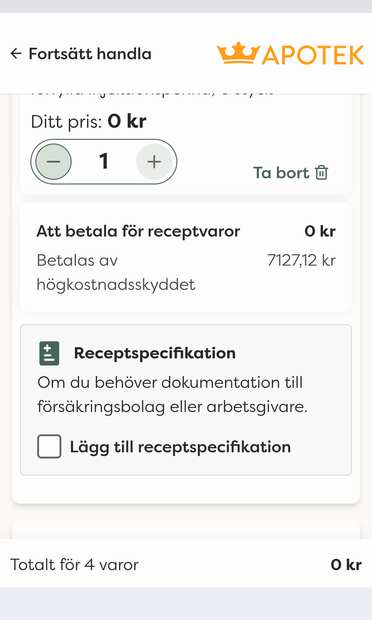The image size is (372, 620).
Task: Click the back arrow beside Fortsätt handla
Action: 16,54
